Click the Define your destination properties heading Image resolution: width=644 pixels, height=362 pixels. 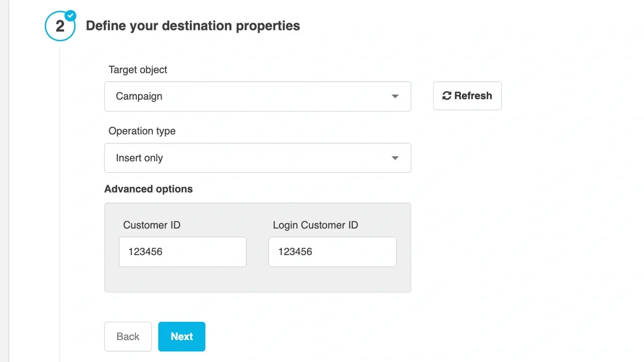click(193, 25)
